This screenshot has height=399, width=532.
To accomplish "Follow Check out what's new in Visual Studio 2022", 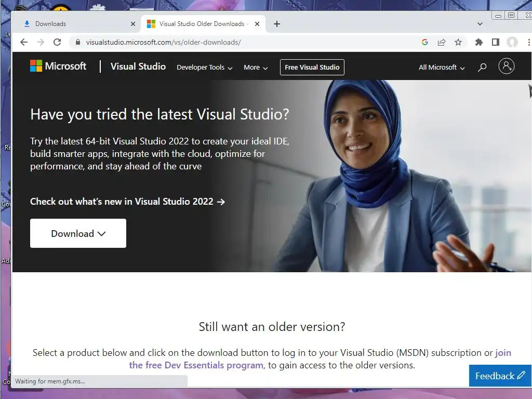I will [x=128, y=202].
